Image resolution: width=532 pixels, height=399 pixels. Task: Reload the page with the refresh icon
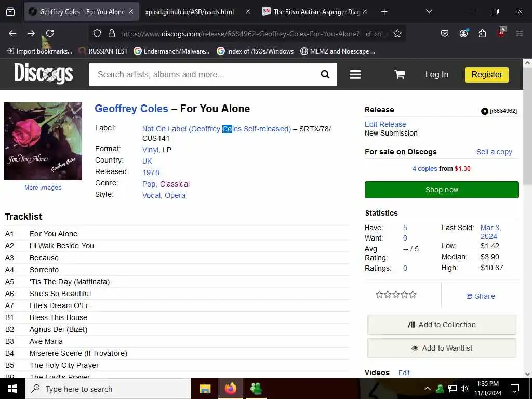50,33
